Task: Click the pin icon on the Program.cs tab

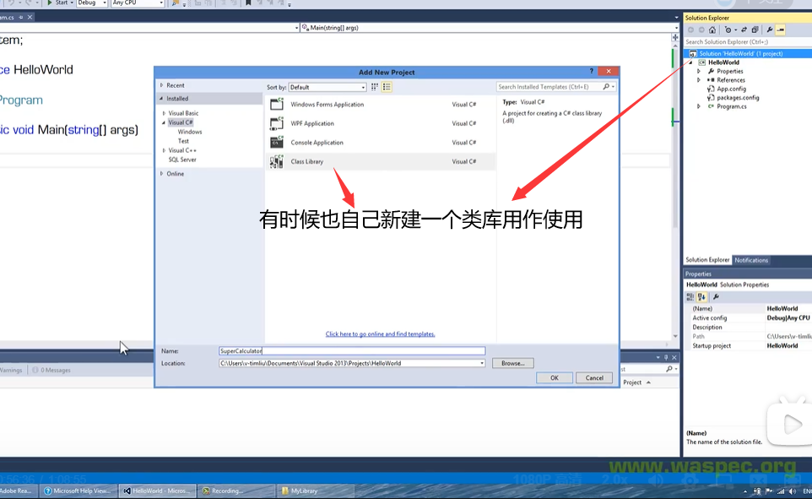Action: [x=21, y=17]
